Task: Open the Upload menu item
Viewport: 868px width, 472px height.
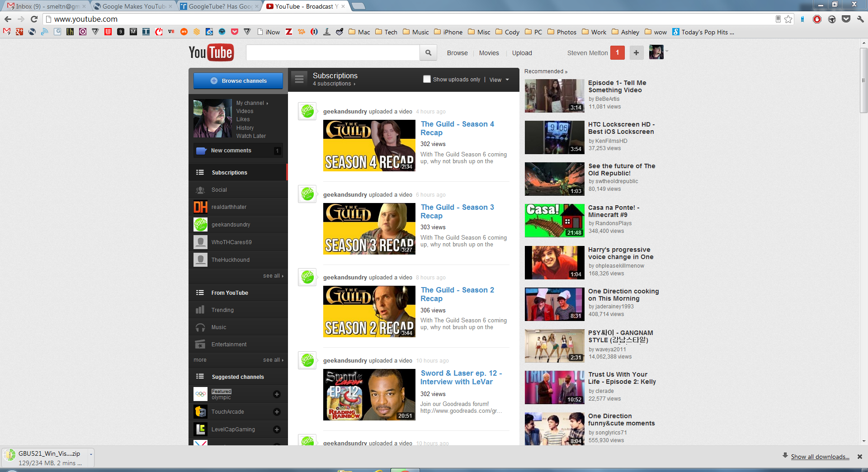Action: [x=521, y=53]
